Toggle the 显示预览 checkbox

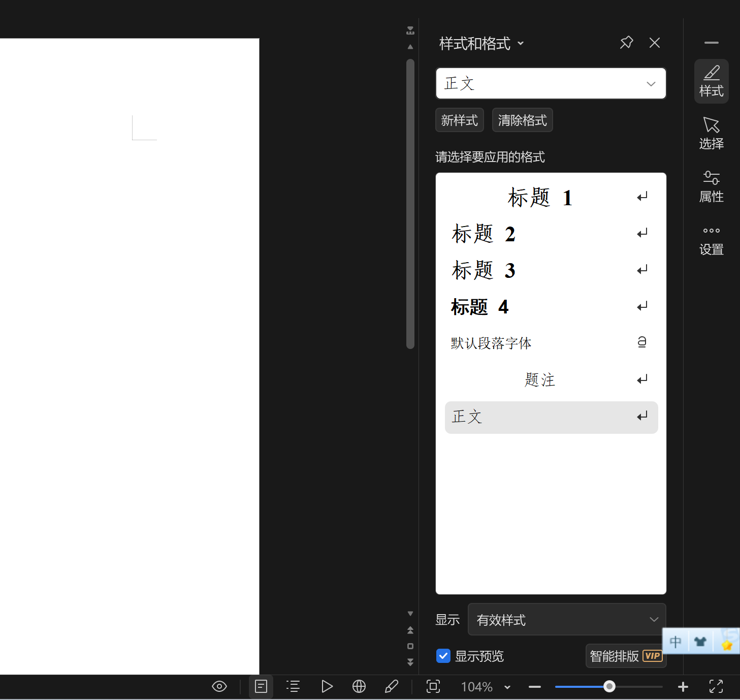443,656
